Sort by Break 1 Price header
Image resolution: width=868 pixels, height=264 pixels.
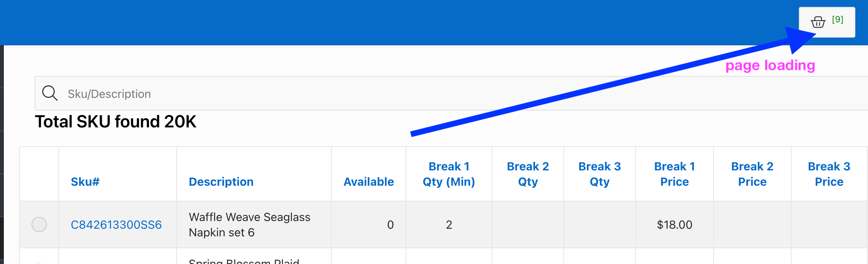tap(674, 174)
